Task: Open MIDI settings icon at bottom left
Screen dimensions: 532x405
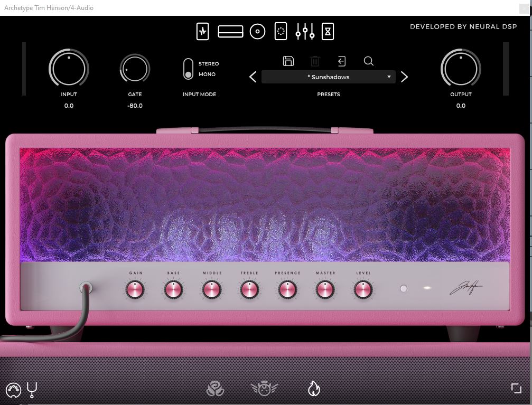Action: coord(13,390)
